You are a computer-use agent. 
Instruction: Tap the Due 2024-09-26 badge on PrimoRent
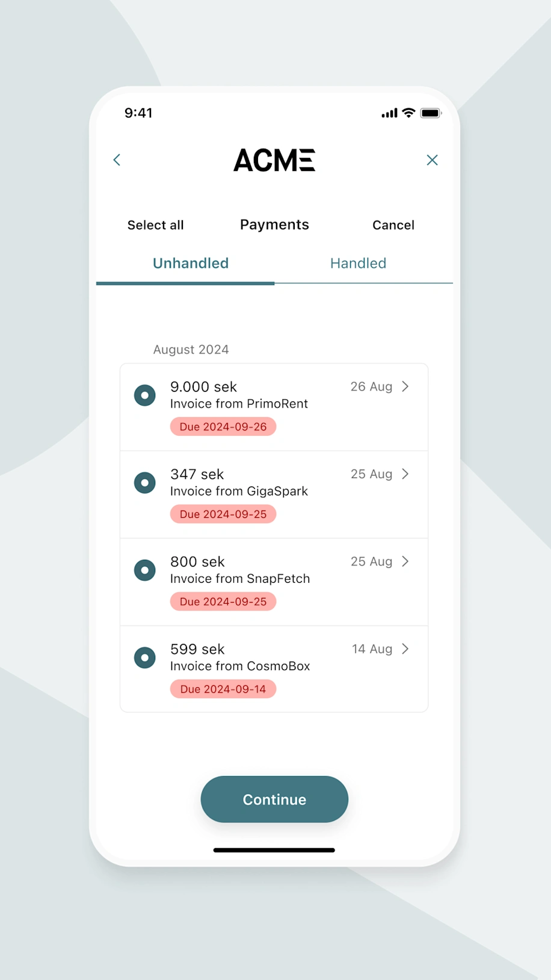[x=223, y=426]
